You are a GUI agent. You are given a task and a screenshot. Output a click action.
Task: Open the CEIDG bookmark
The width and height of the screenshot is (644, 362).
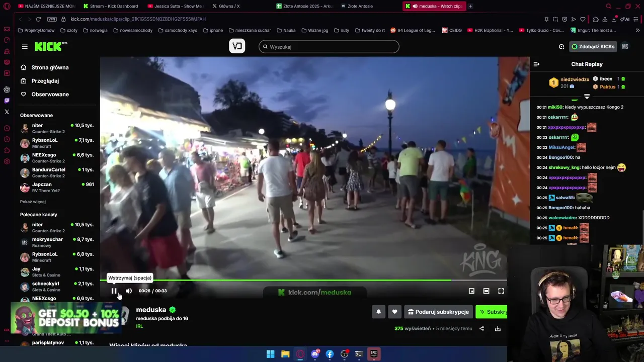tap(452, 30)
